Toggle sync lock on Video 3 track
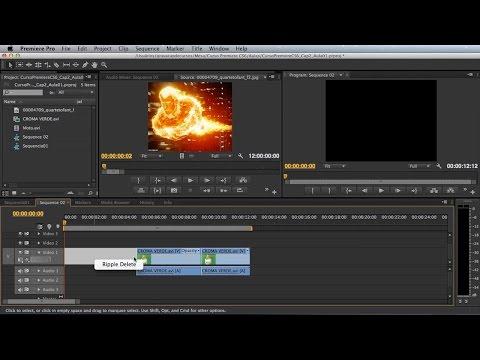This screenshot has width=480, height=360. point(27,234)
